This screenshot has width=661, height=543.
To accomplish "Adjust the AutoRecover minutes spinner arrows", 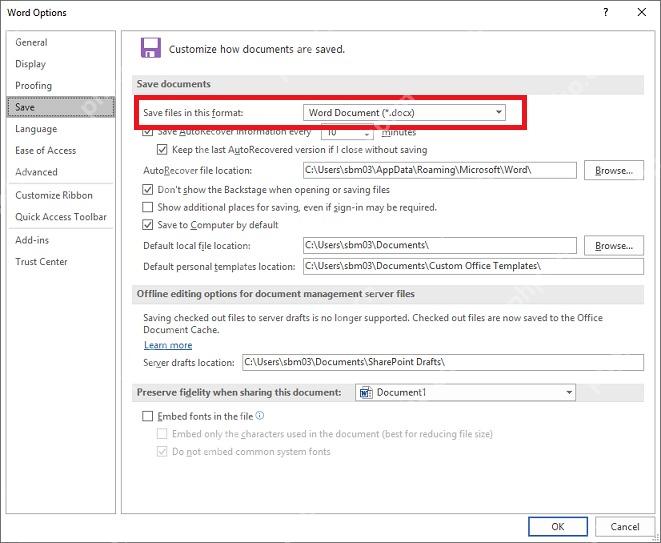I will click(367, 133).
